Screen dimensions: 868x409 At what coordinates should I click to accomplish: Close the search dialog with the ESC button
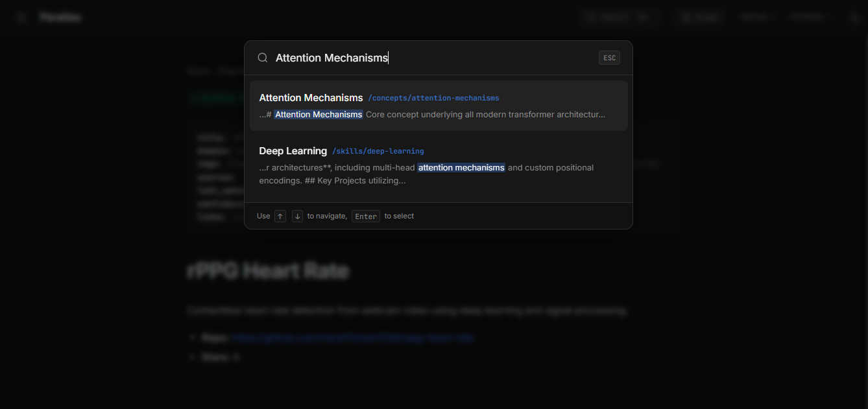pos(609,58)
